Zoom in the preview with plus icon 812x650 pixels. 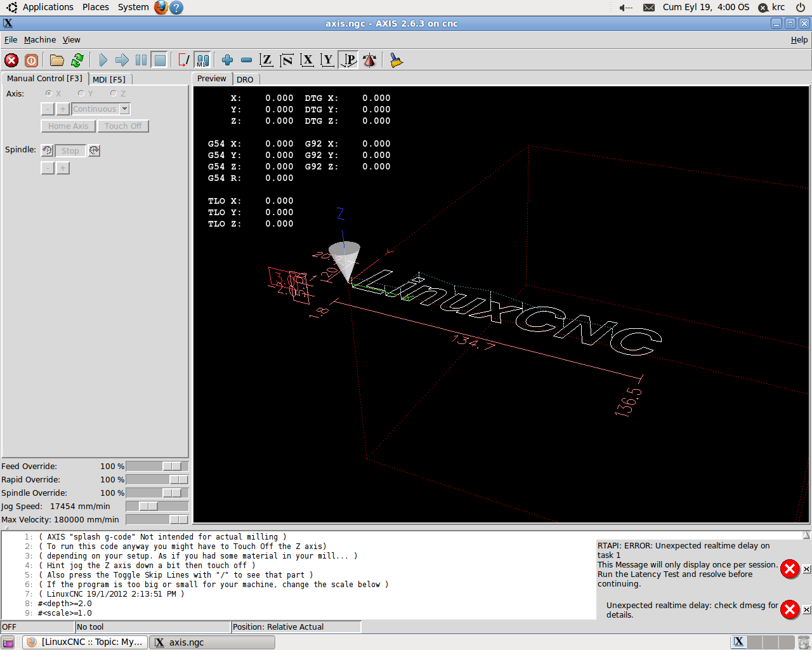click(x=227, y=60)
